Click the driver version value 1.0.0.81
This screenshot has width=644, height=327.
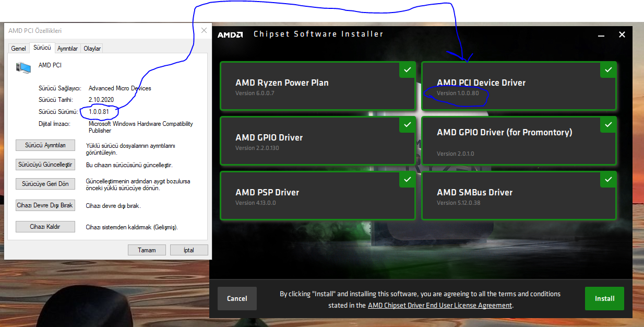(100, 112)
